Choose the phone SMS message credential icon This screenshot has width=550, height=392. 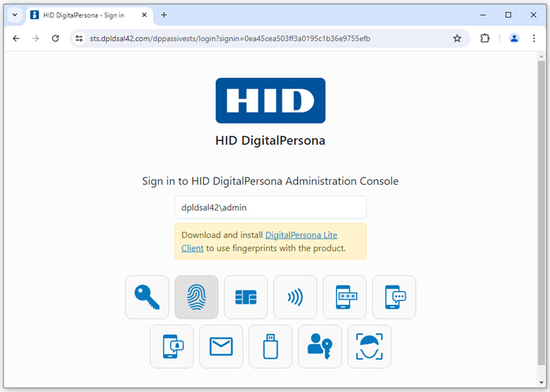pyautogui.click(x=394, y=297)
